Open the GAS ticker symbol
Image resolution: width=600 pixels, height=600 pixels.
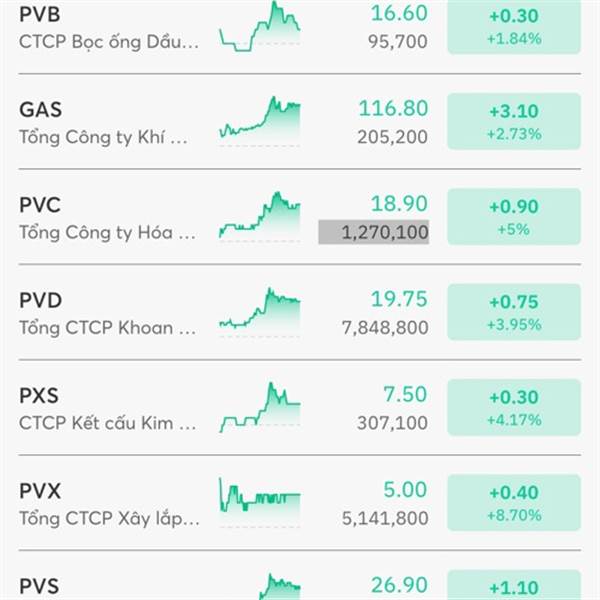[40, 109]
